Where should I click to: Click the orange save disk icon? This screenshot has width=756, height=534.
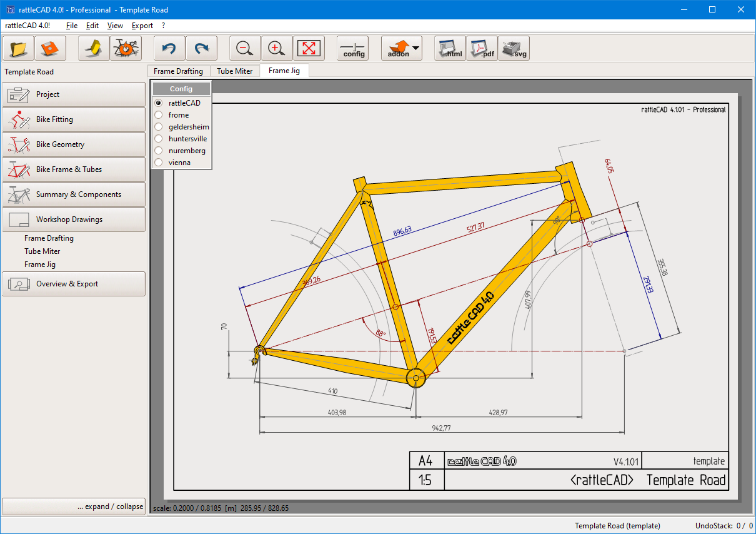(51, 48)
